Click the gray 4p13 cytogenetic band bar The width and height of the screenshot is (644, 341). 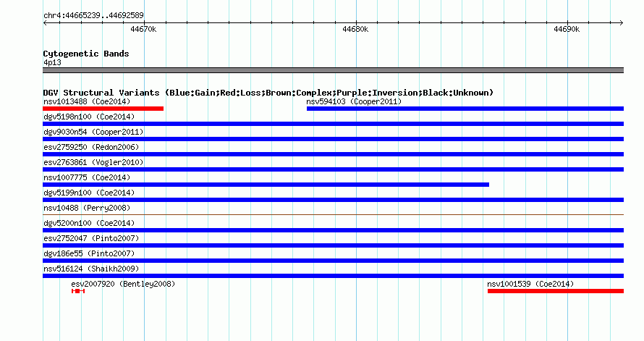point(333,70)
